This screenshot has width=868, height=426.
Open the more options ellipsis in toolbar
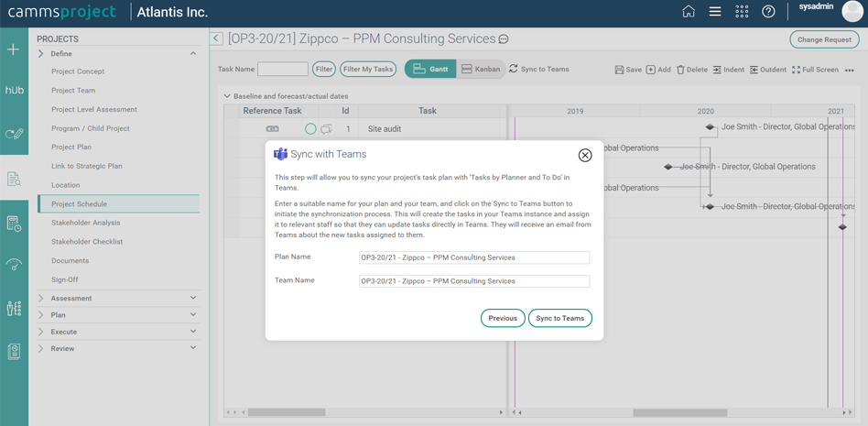coord(850,70)
